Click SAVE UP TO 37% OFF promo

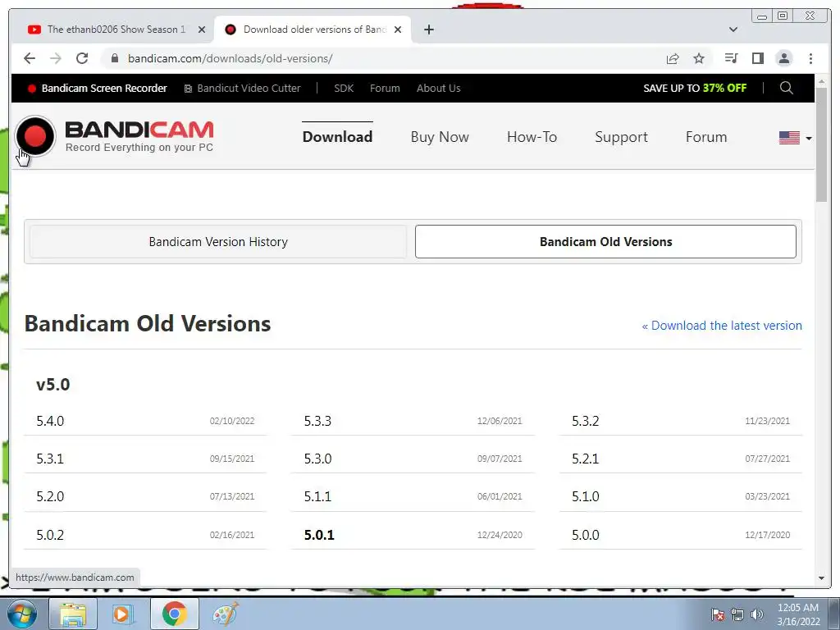coord(694,88)
